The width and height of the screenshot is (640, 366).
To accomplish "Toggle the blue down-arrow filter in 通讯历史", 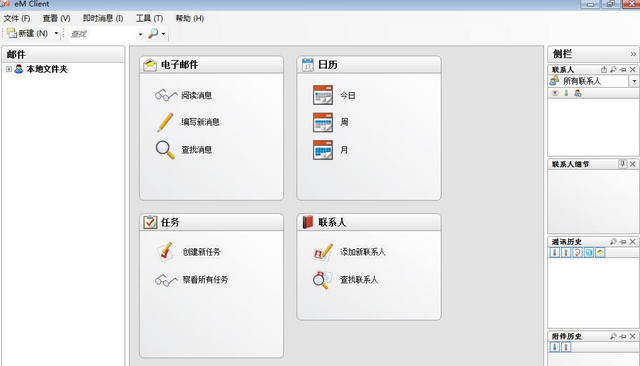I will tap(554, 253).
